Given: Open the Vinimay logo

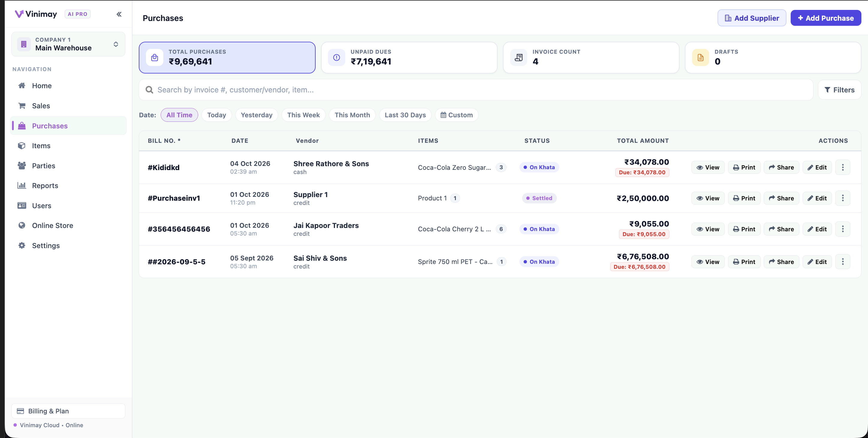Looking at the screenshot, I should click(36, 14).
